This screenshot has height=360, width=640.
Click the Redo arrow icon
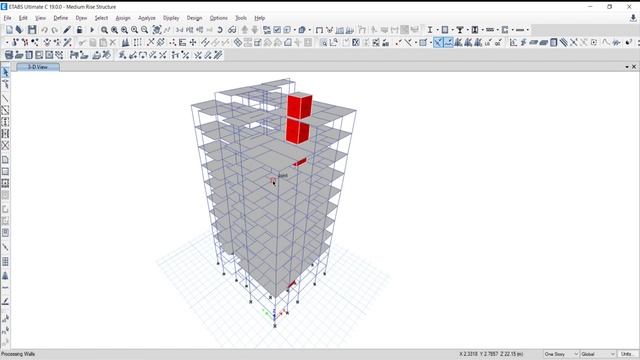pos(54,30)
